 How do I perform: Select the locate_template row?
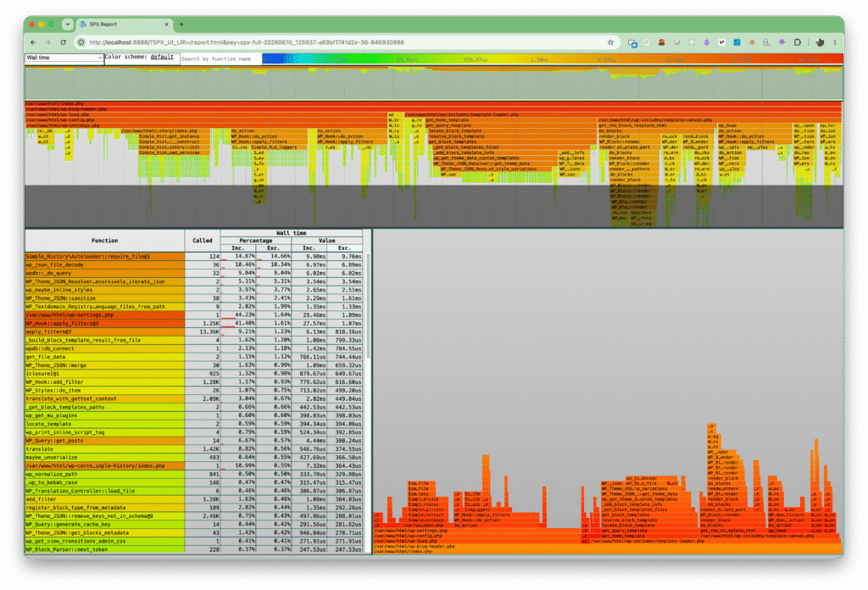click(x=194, y=424)
